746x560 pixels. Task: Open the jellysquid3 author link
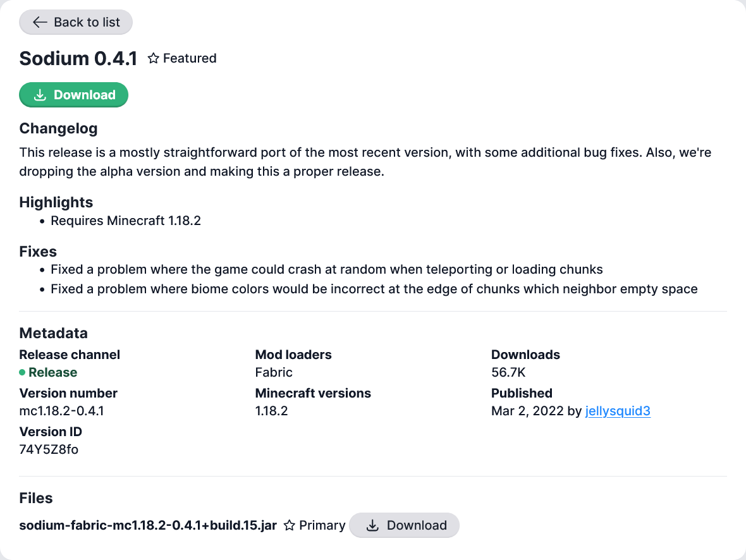coord(618,411)
